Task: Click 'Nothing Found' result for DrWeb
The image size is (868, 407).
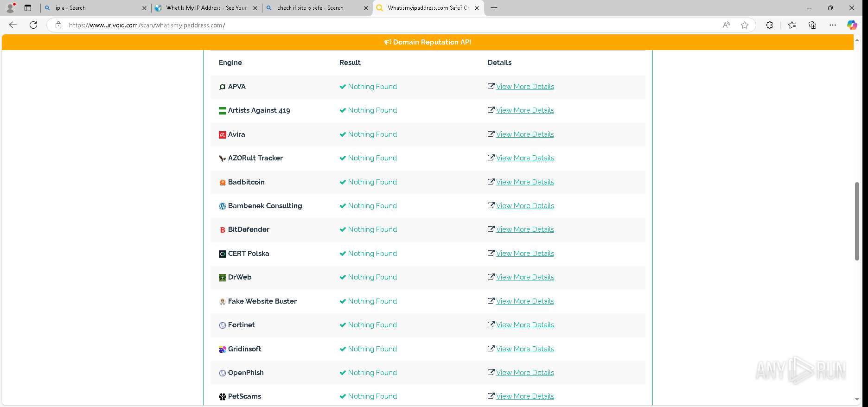Action: point(372,277)
